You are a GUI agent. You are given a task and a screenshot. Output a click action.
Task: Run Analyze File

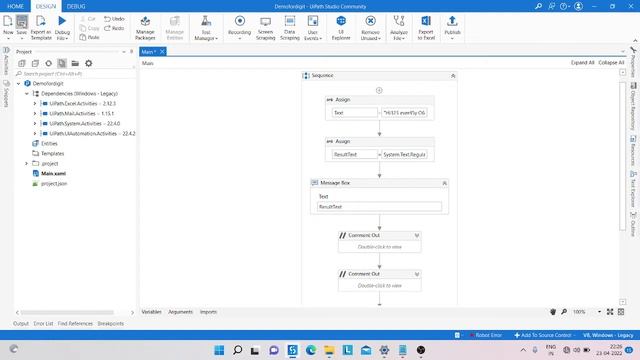tap(399, 27)
